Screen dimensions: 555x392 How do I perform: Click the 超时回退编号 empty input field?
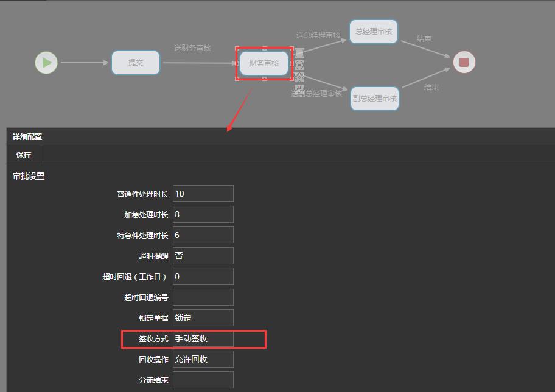pos(203,297)
